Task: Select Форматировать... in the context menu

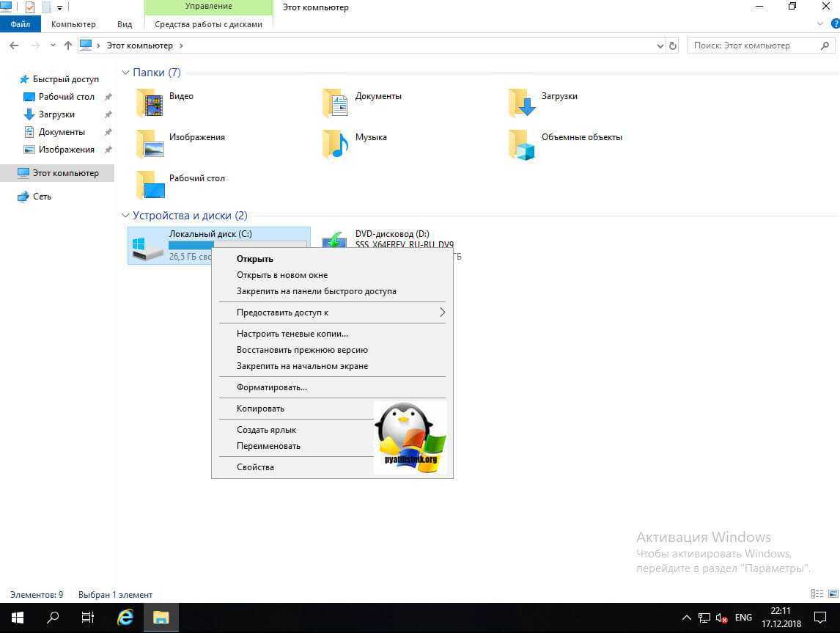Action: tap(271, 387)
